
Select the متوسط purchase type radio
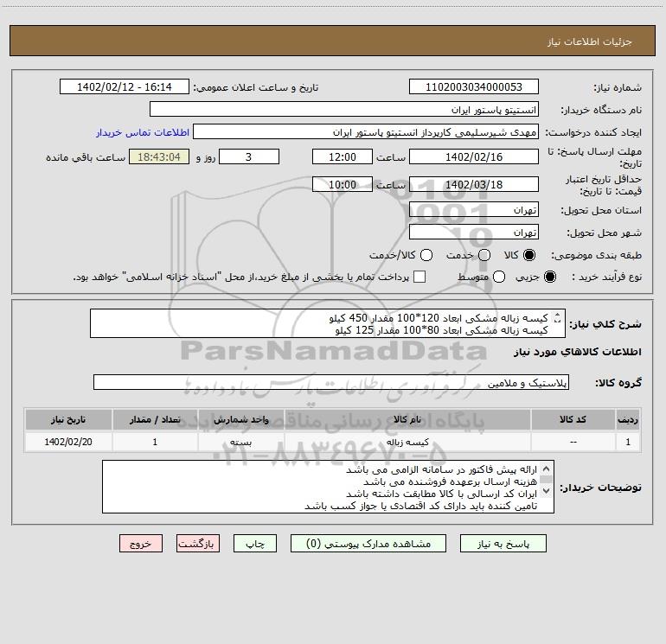pos(499,277)
